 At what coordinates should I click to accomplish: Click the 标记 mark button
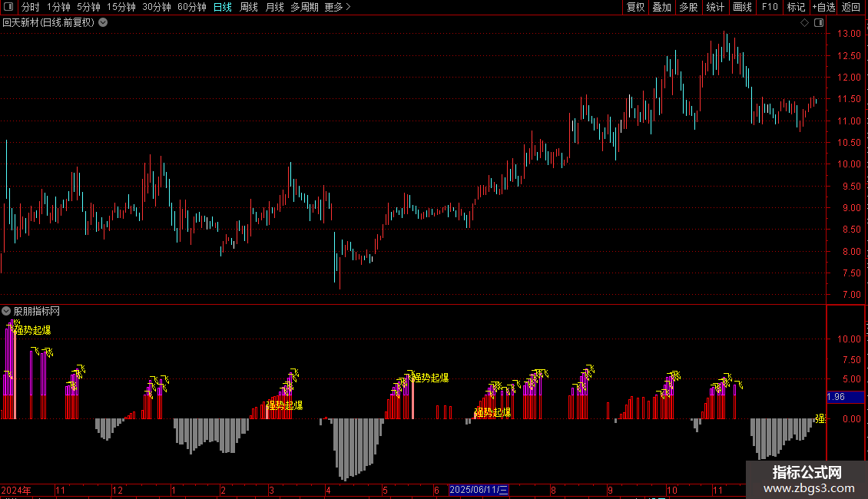[x=796, y=7]
